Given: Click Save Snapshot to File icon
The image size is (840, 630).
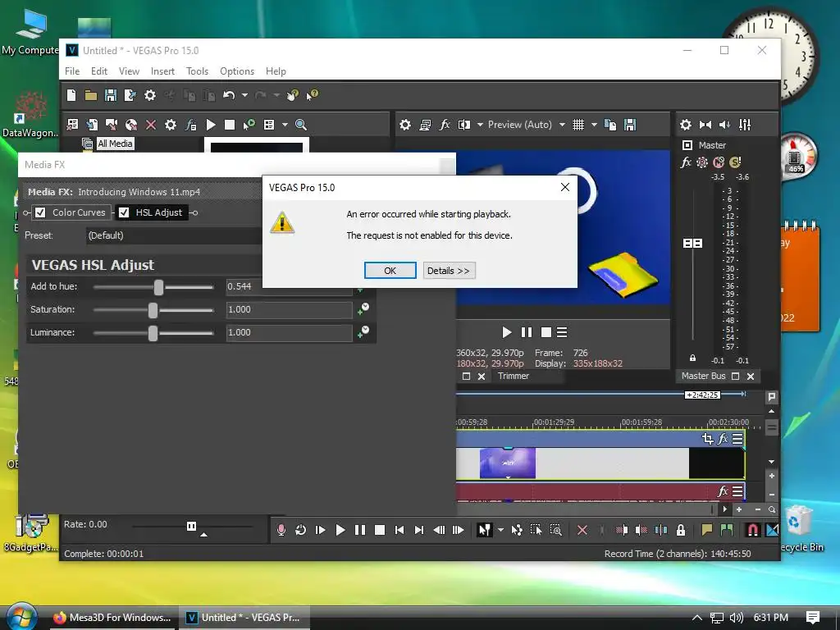Looking at the screenshot, I should point(630,125).
